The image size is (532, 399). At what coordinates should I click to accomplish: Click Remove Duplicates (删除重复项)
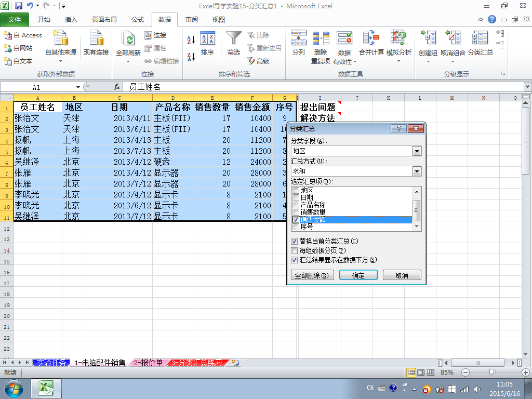pyautogui.click(x=321, y=47)
